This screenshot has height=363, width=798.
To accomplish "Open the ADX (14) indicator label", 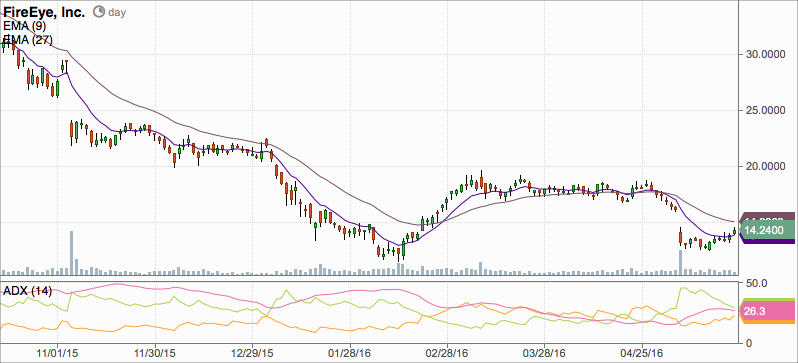I will tap(27, 291).
